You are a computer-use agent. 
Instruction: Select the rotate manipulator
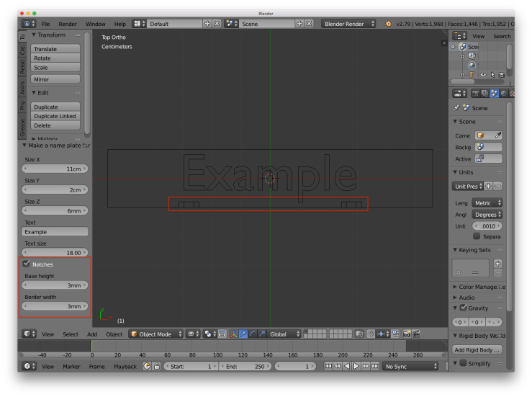[253, 334]
